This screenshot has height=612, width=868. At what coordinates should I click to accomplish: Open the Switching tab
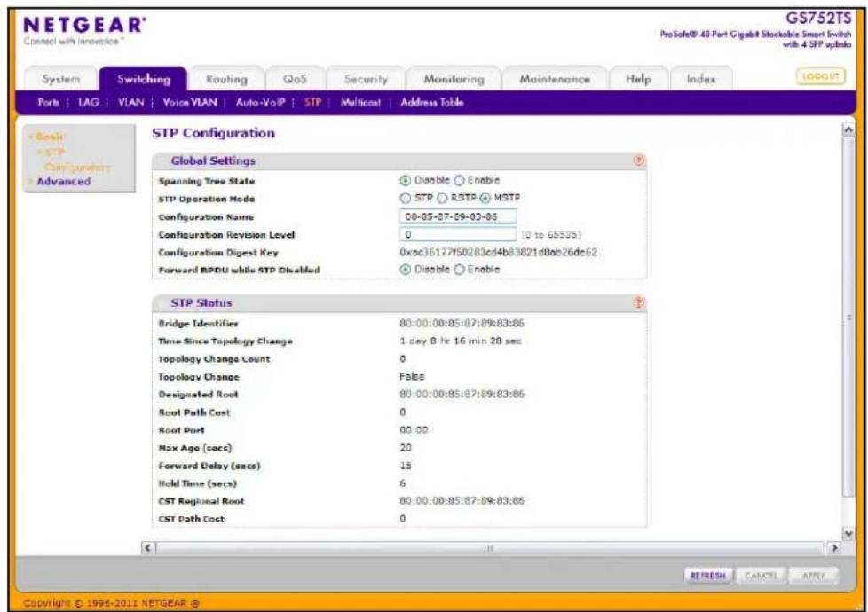144,79
